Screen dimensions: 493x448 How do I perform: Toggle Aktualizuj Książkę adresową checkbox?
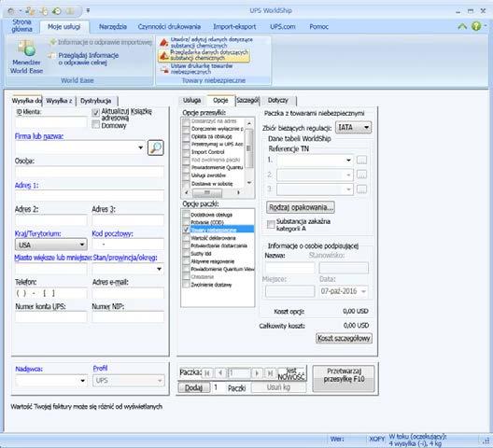[96, 112]
